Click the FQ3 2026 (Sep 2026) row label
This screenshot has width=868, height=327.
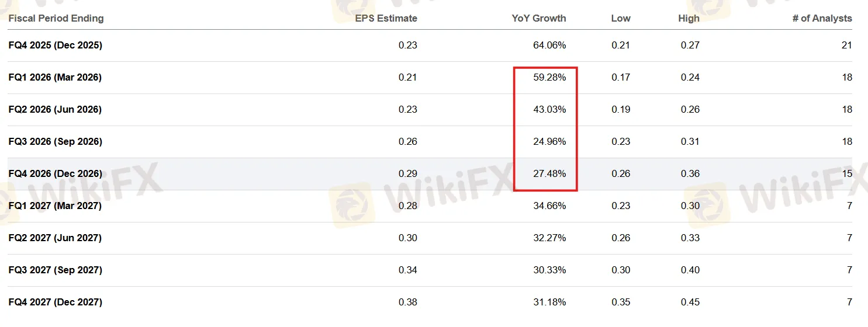coord(56,141)
